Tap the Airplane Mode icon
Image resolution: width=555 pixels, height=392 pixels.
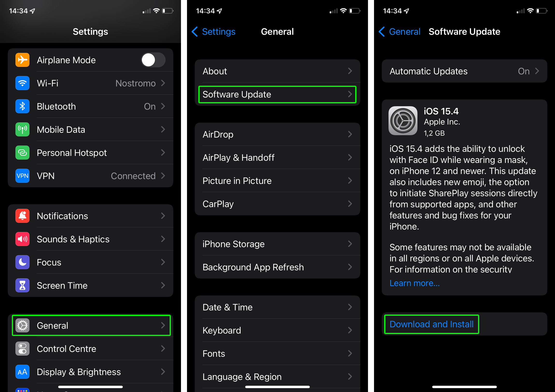(x=22, y=60)
